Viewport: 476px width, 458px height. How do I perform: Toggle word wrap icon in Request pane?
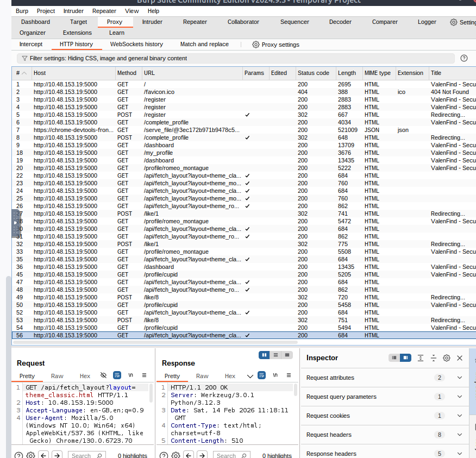click(x=117, y=375)
